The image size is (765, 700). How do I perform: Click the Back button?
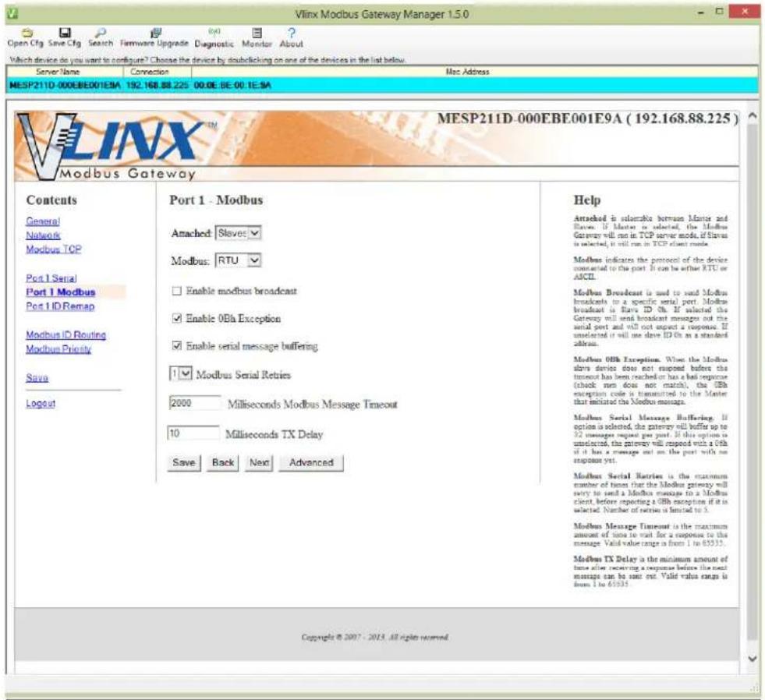tap(223, 463)
